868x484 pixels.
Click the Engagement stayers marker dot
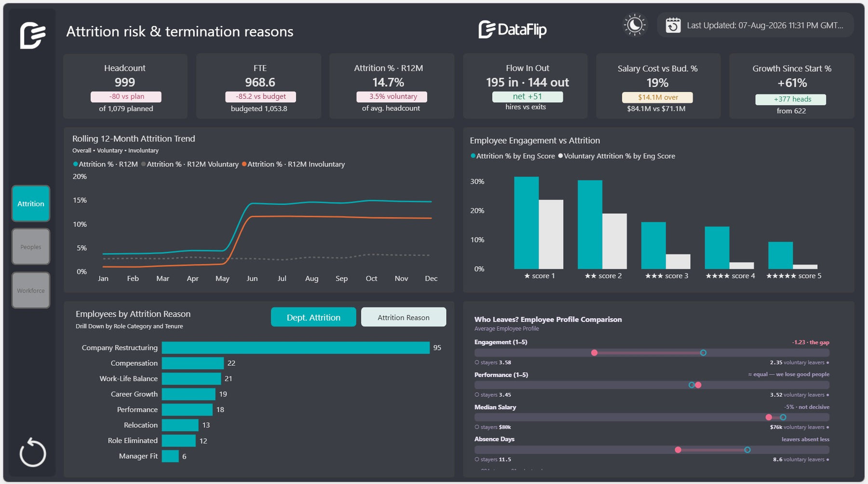[x=703, y=353]
